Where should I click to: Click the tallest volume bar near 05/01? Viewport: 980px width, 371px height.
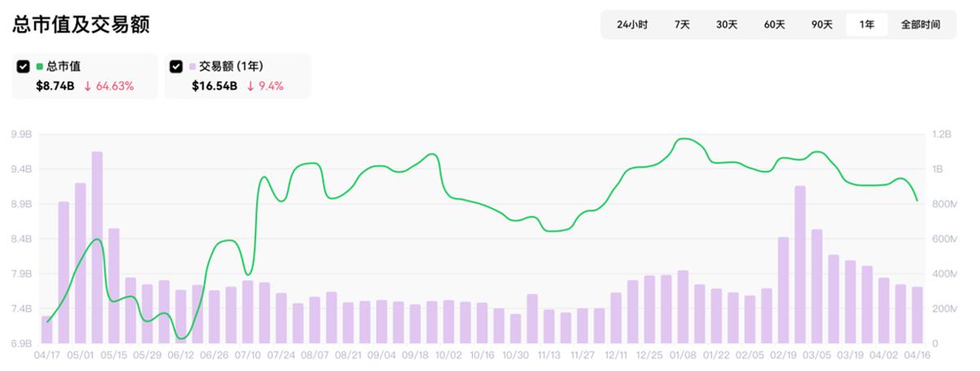click(x=96, y=245)
